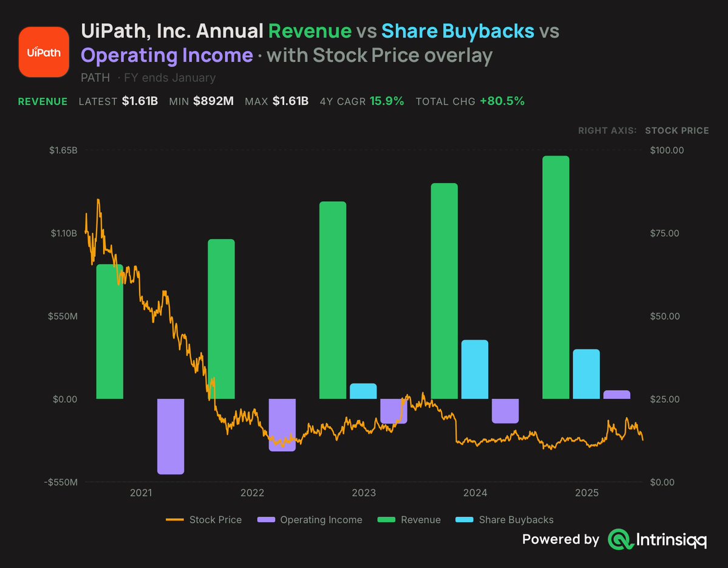Click the purple 2021 operating income bar
Screen dimensions: 728x568
(x=171, y=437)
